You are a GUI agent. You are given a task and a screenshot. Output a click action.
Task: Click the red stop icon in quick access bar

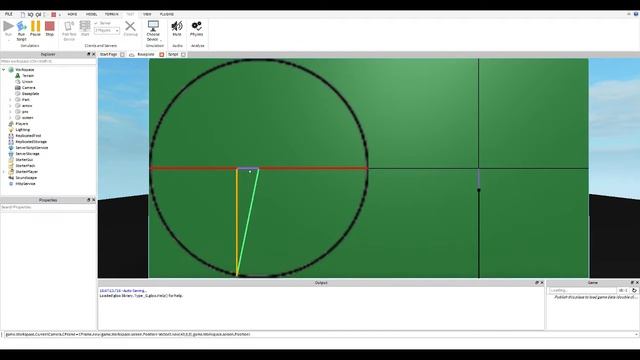pos(53,14)
